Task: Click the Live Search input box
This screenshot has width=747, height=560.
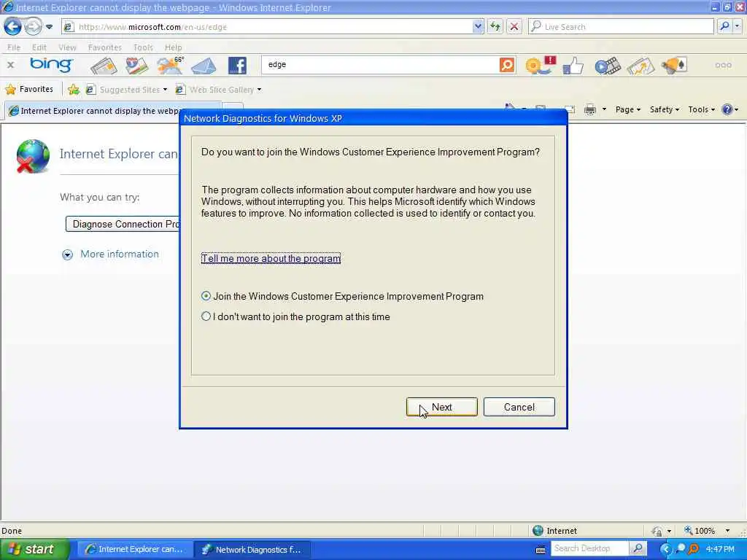Action: tap(622, 27)
